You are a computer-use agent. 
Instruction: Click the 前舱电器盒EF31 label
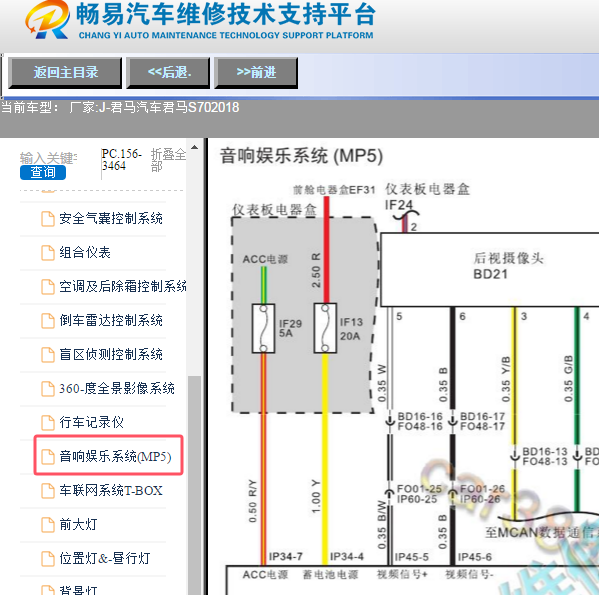click(334, 190)
